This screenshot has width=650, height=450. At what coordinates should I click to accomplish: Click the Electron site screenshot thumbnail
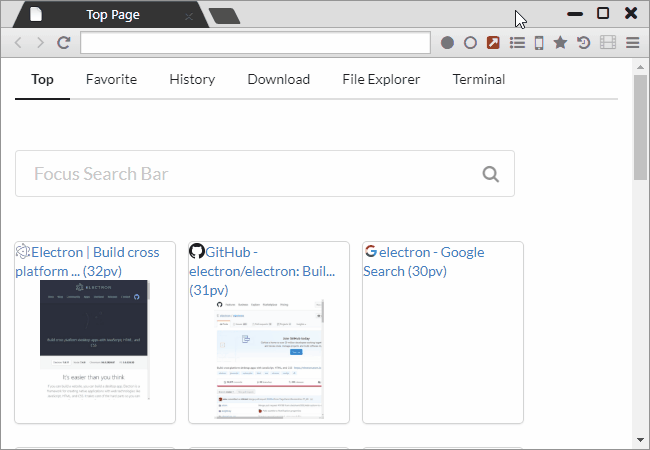pos(95,340)
